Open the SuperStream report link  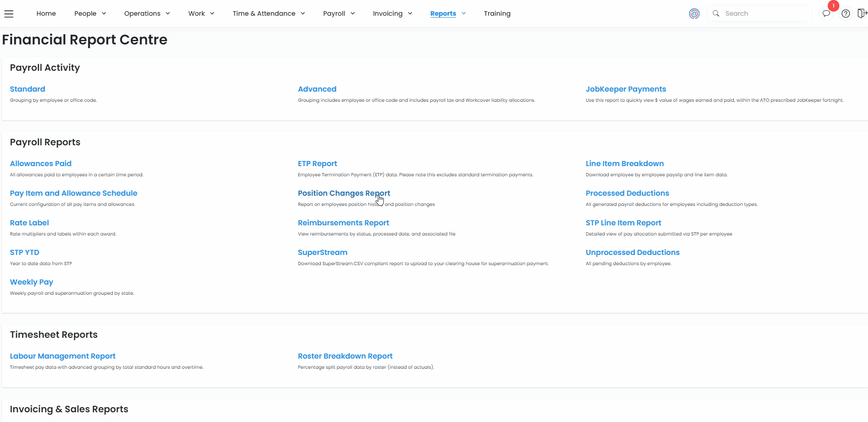(322, 252)
